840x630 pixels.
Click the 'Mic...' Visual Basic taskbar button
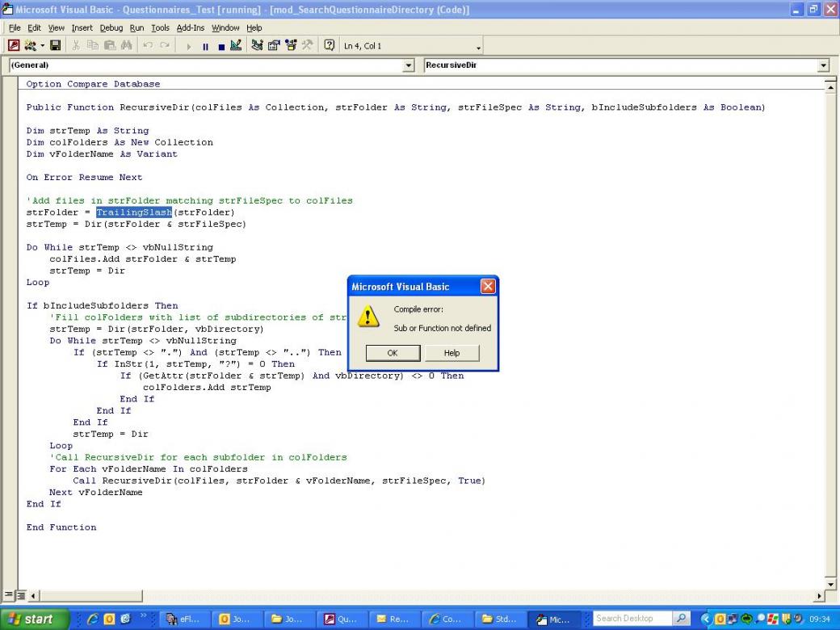coord(554,619)
